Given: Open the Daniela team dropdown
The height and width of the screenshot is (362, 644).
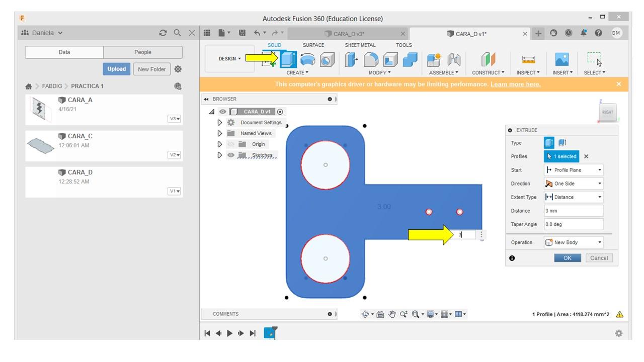Looking at the screenshot, I should click(x=42, y=33).
